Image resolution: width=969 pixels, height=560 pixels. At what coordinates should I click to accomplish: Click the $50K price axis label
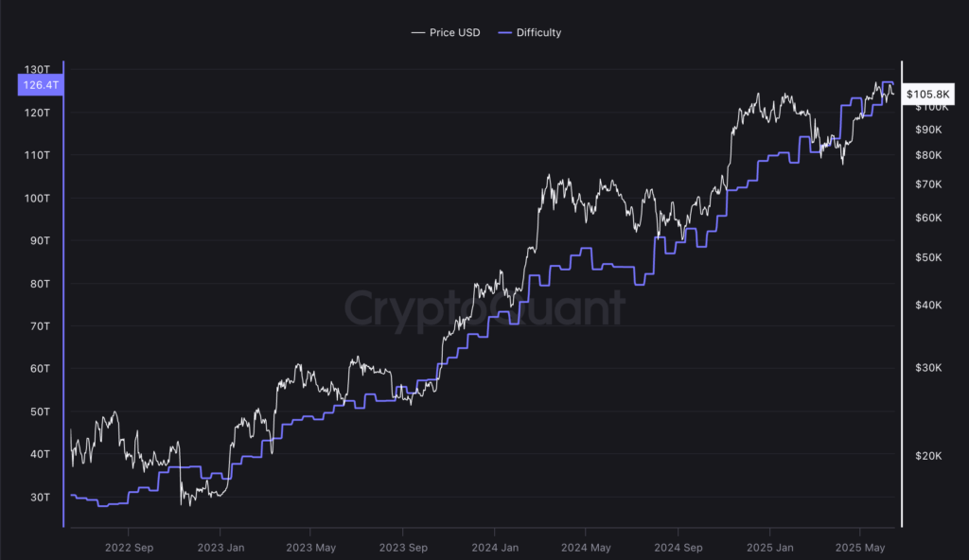[x=930, y=257]
